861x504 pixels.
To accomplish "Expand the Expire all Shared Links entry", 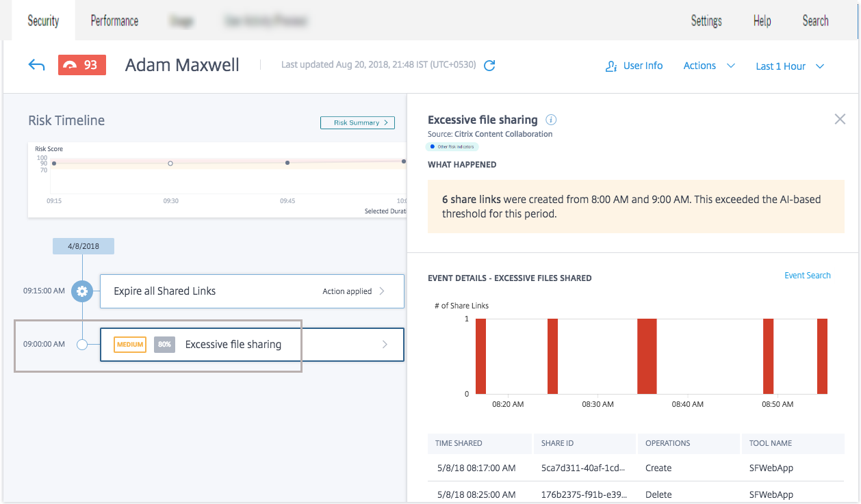I will tap(381, 291).
